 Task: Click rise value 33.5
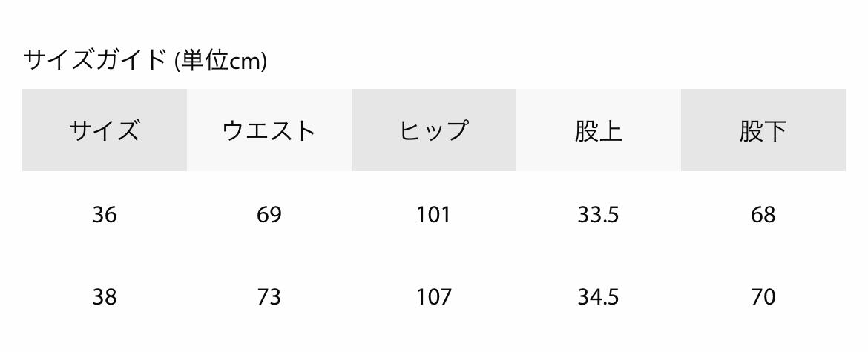pos(598,215)
